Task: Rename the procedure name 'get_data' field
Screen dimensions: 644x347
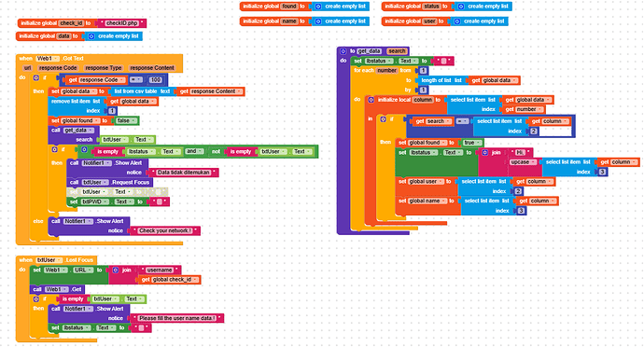Action: 369,51
